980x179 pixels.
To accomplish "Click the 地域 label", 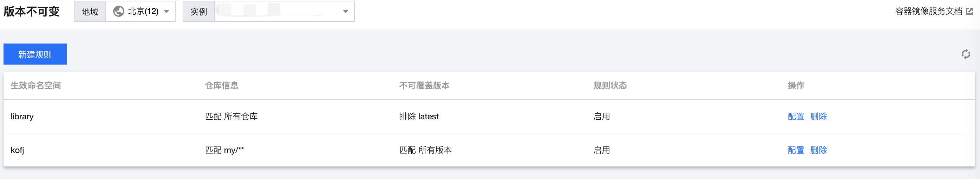I will [x=90, y=11].
